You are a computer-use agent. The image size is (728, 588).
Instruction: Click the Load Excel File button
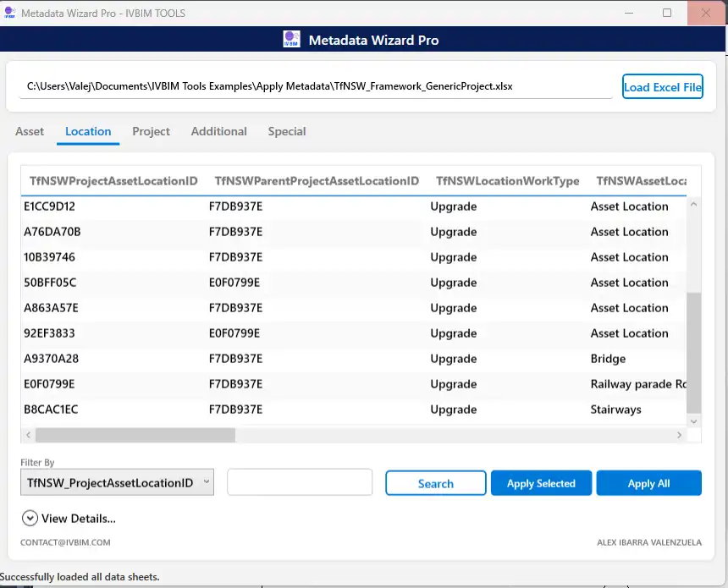(x=663, y=86)
